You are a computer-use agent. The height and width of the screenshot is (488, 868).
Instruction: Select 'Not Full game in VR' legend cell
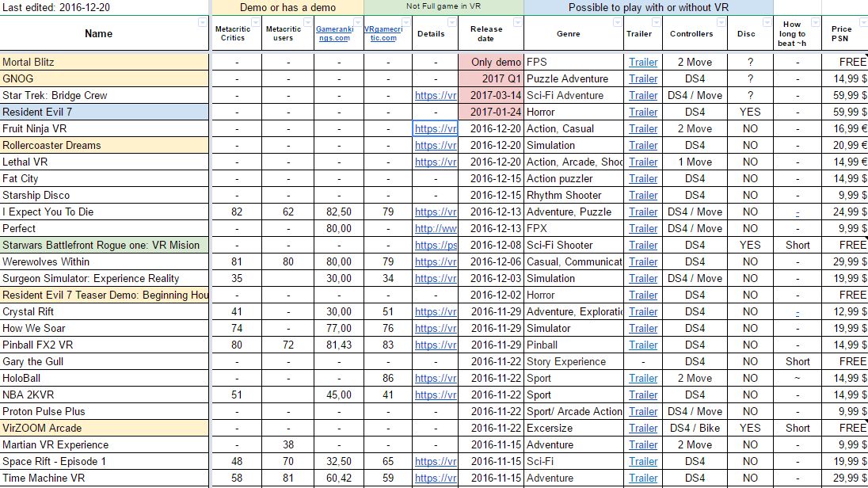(444, 7)
